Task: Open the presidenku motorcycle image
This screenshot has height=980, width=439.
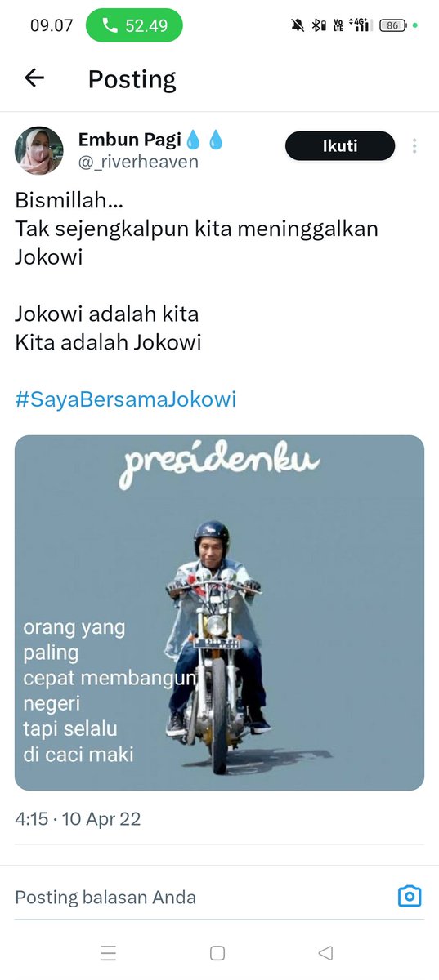Action: click(x=219, y=612)
